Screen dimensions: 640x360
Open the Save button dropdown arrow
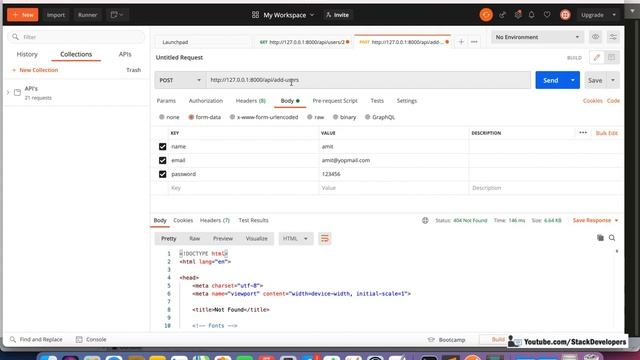[x=613, y=80]
